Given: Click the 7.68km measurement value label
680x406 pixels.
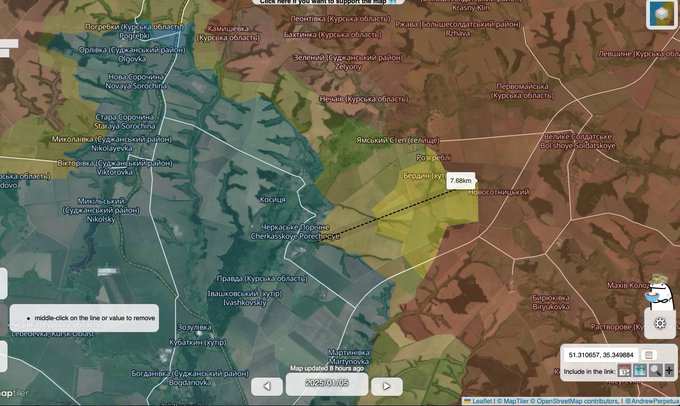Looking at the screenshot, I should [x=461, y=180].
